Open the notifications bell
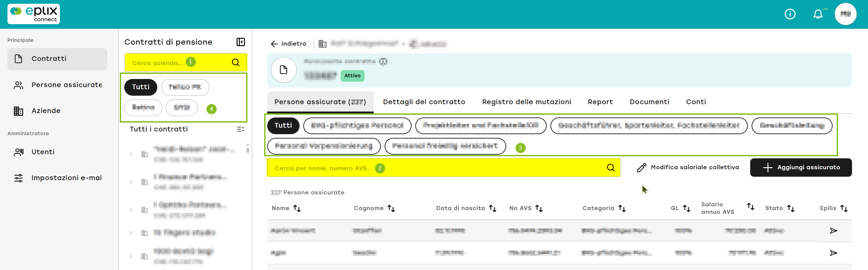The width and height of the screenshot is (868, 270). click(x=818, y=14)
